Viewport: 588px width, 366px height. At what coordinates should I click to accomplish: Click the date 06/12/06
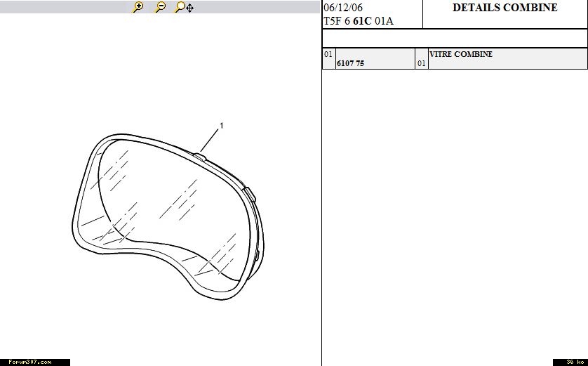[x=343, y=8]
